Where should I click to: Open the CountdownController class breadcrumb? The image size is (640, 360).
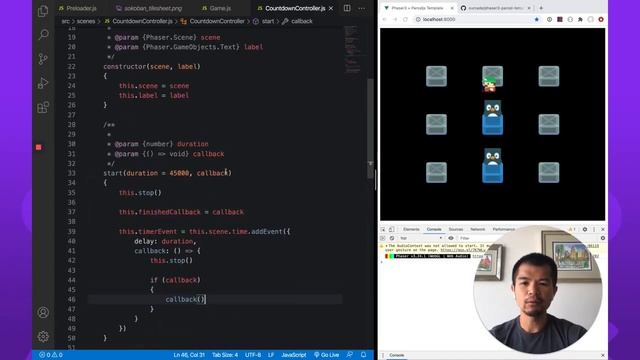pyautogui.click(x=213, y=21)
